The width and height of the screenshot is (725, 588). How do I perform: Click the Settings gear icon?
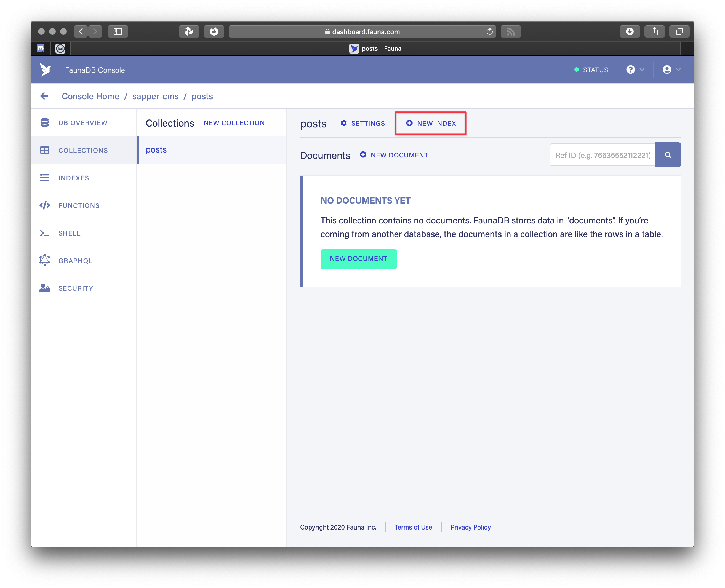[x=343, y=123]
